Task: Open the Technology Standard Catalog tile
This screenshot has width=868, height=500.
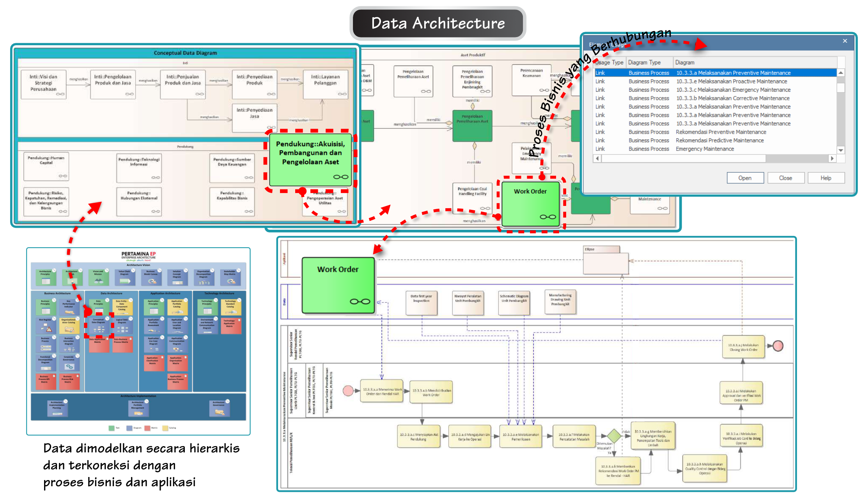Action: pyautogui.click(x=231, y=307)
